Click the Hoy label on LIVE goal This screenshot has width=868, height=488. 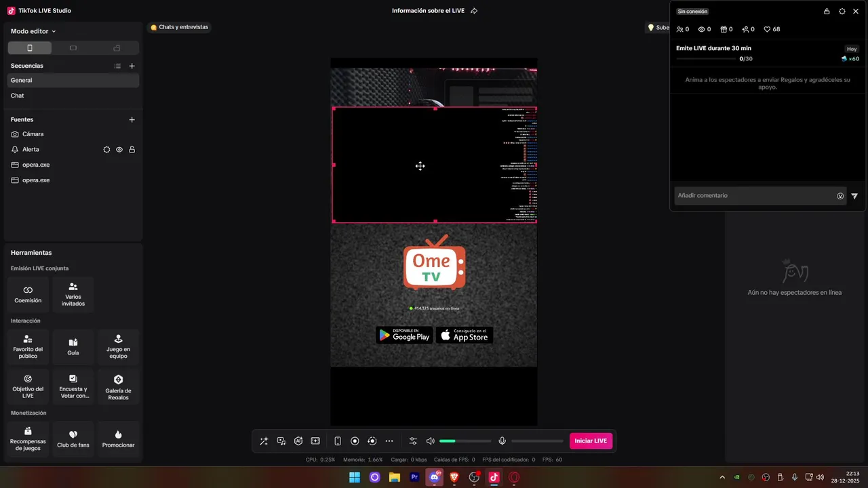[x=852, y=49]
